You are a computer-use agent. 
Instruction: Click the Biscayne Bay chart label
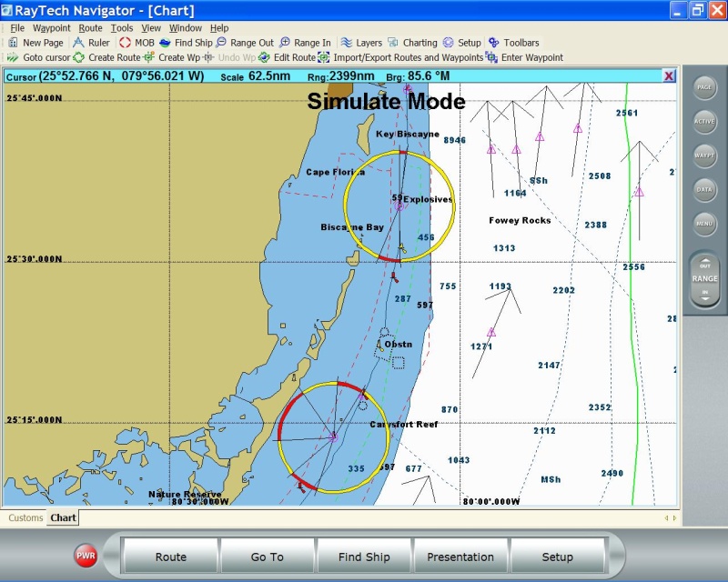tap(352, 227)
